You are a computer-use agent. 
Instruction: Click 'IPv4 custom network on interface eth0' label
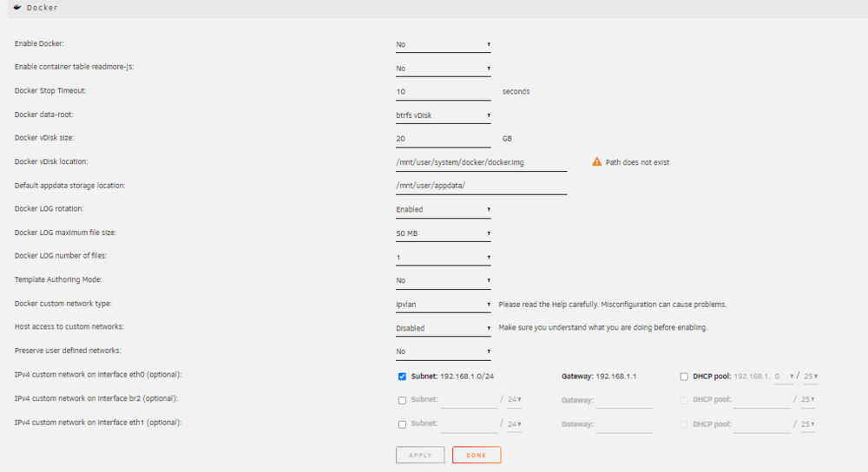(98, 375)
